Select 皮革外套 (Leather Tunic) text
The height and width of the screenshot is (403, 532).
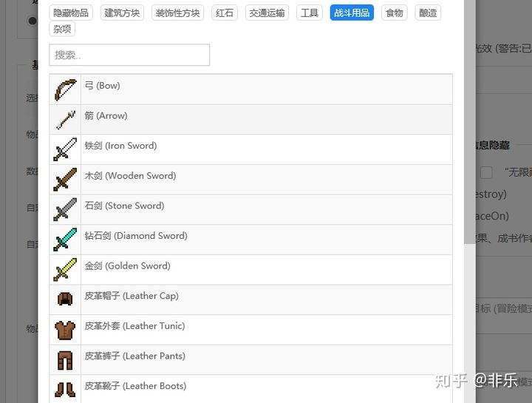click(x=134, y=326)
